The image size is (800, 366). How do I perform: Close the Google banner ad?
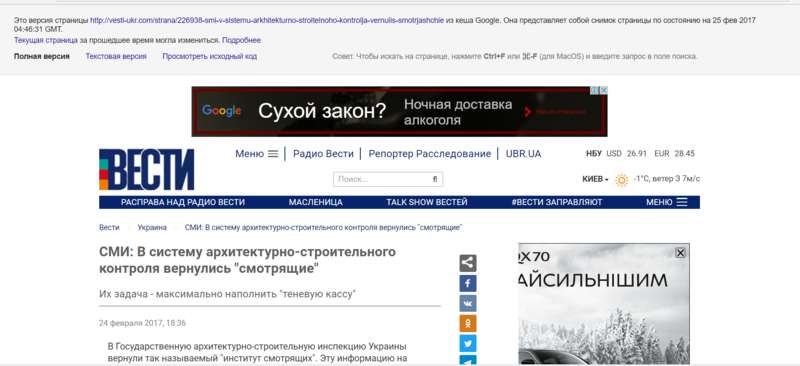pos(604,90)
